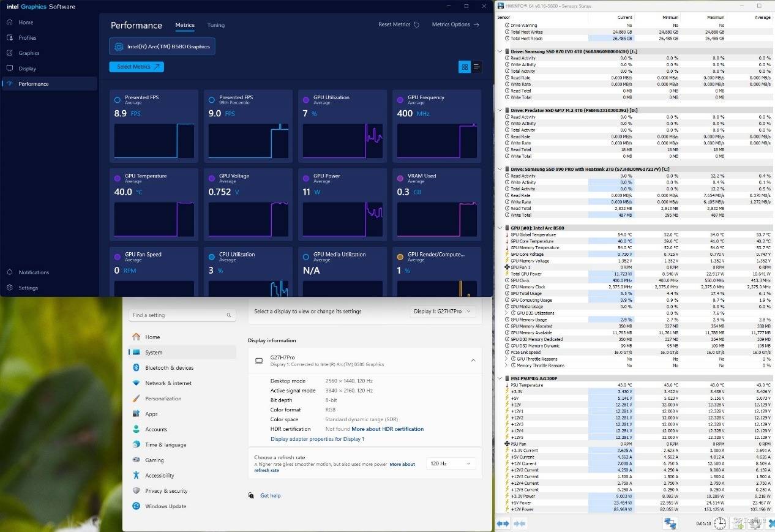Expand GPU D3D Utilizations in HWiNFO
This screenshot has height=532, width=775.
506,313
